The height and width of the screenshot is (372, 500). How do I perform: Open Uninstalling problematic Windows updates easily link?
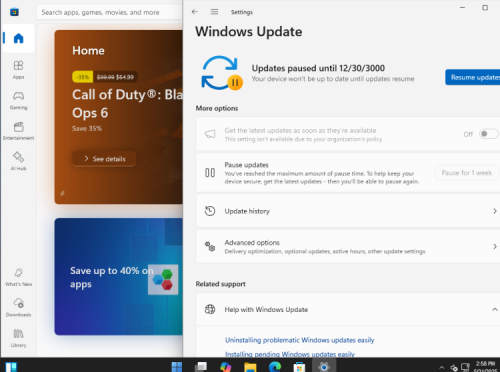click(300, 340)
